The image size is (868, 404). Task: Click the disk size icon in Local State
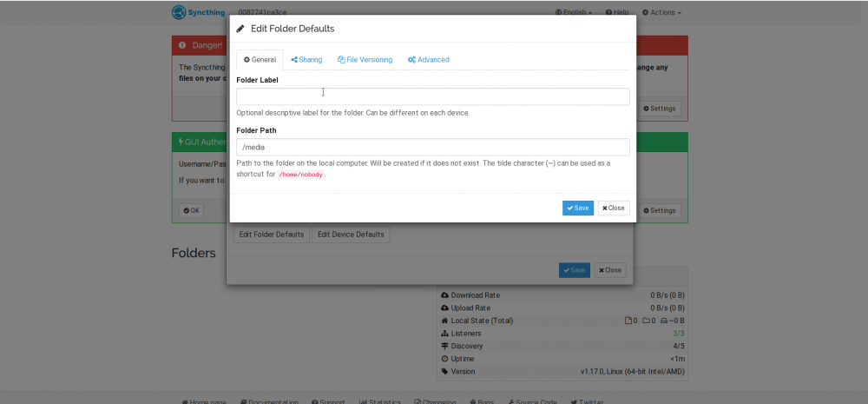(x=664, y=321)
